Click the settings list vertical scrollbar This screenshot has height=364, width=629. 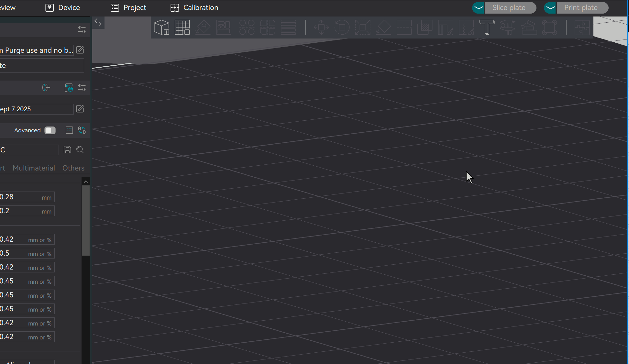tap(86, 220)
